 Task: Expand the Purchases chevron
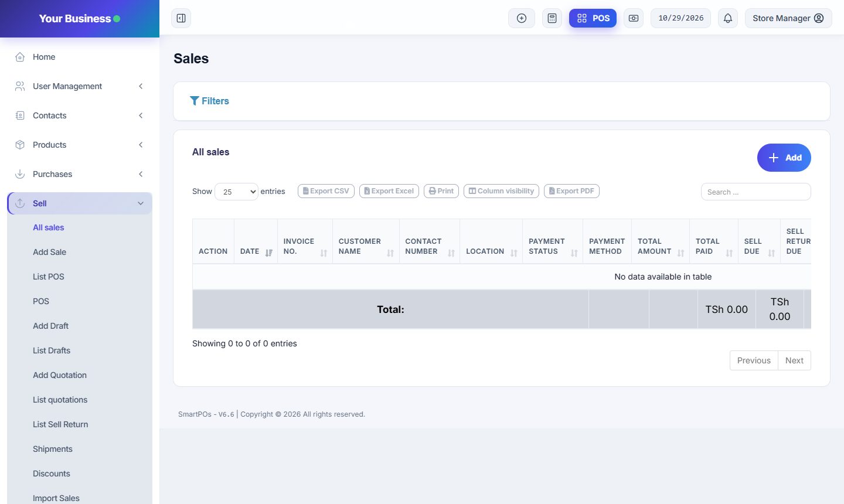click(141, 174)
